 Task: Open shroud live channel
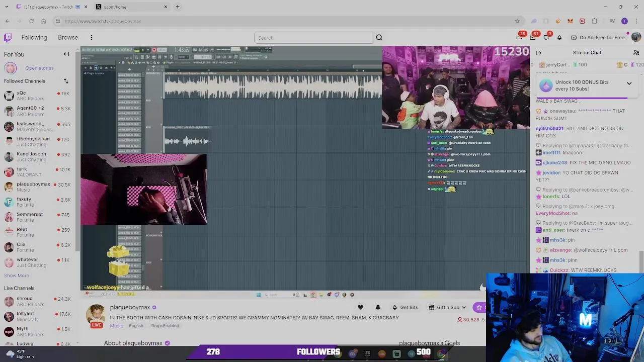coord(38,301)
